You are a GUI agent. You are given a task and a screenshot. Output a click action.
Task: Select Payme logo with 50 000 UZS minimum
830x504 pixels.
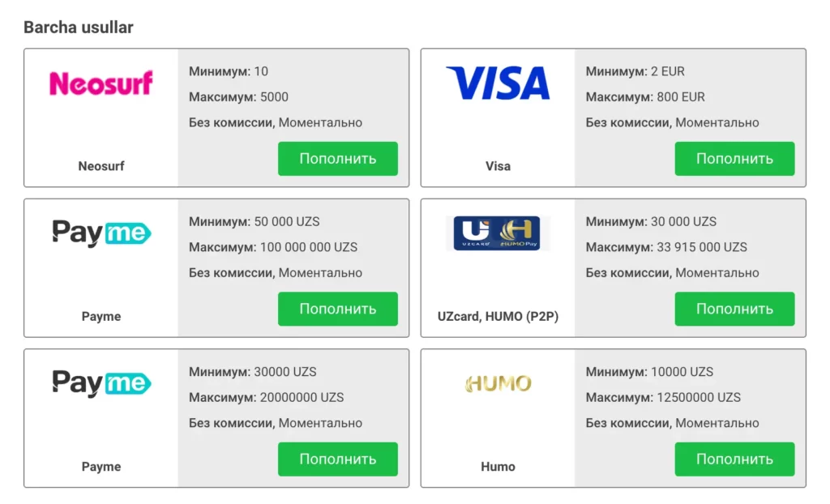pos(101,233)
